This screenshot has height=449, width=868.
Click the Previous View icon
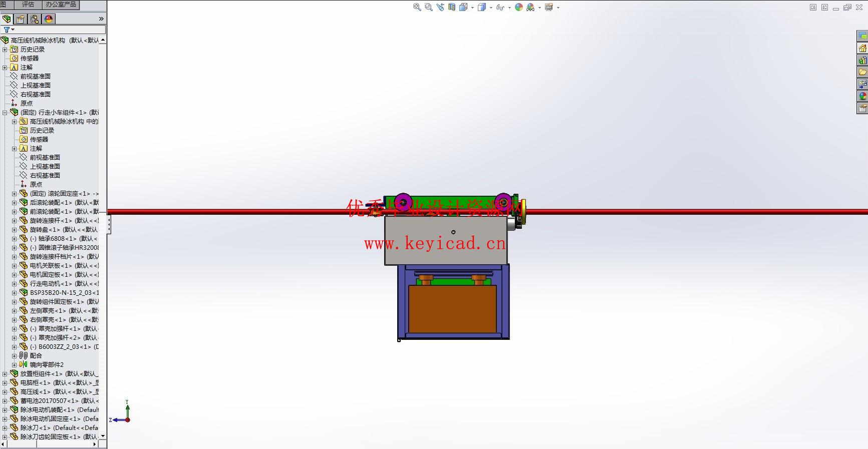[x=440, y=7]
